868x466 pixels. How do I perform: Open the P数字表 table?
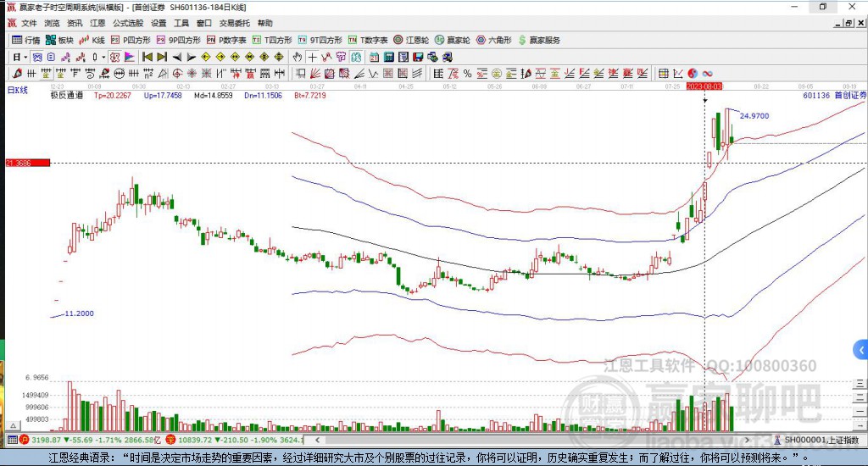click(225, 40)
